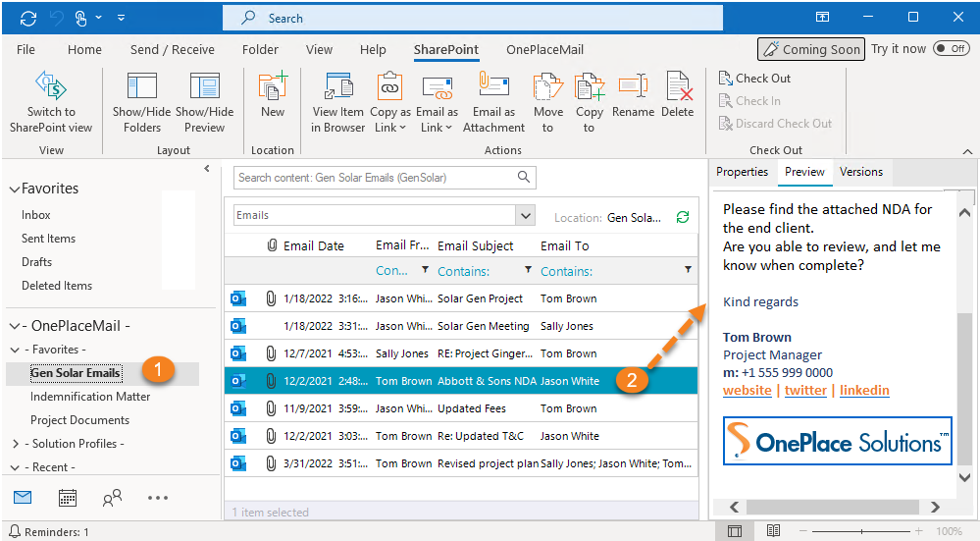Create a New location
The height and width of the screenshot is (541, 980).
[273, 95]
